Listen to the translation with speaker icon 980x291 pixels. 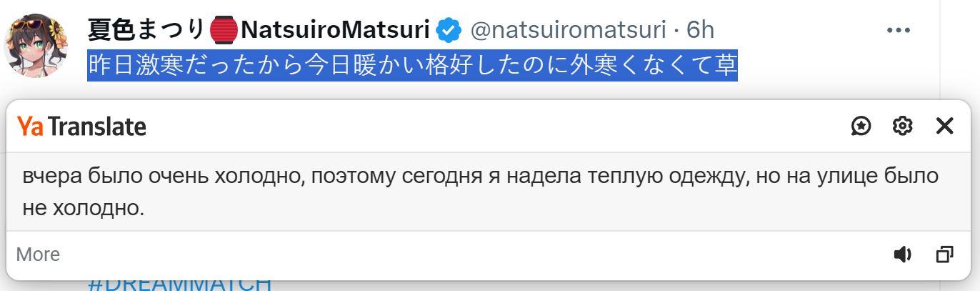[x=903, y=255]
